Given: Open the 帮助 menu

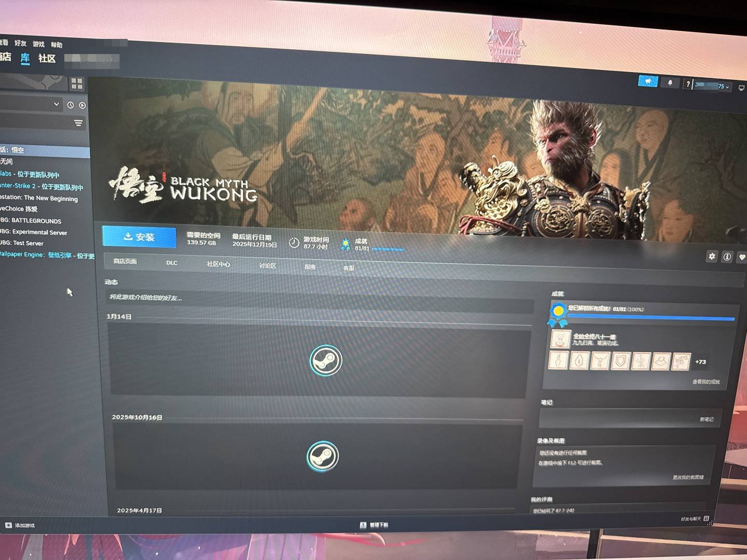Looking at the screenshot, I should tap(57, 45).
